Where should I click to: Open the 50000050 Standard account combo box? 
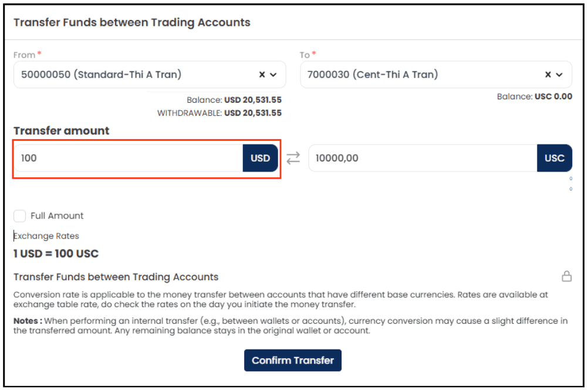pyautogui.click(x=150, y=75)
